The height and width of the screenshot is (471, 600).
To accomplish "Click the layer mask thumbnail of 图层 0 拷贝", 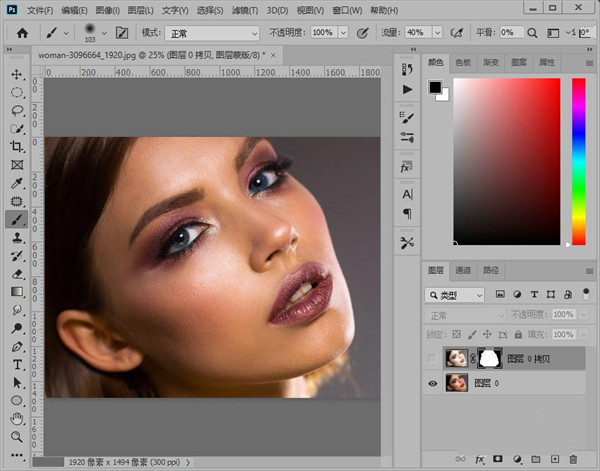I will pyautogui.click(x=488, y=357).
